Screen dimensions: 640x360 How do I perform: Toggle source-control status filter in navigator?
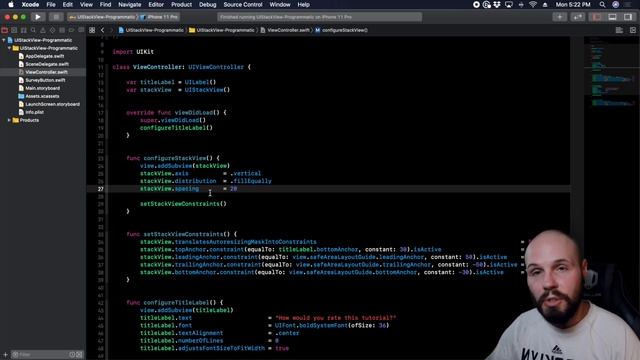click(79, 355)
